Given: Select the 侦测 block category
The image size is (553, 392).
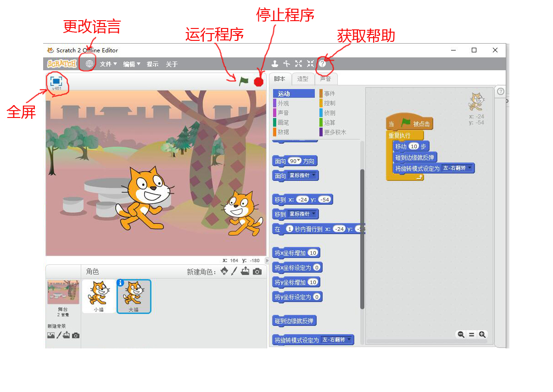Looking at the screenshot, I should pos(340,113).
